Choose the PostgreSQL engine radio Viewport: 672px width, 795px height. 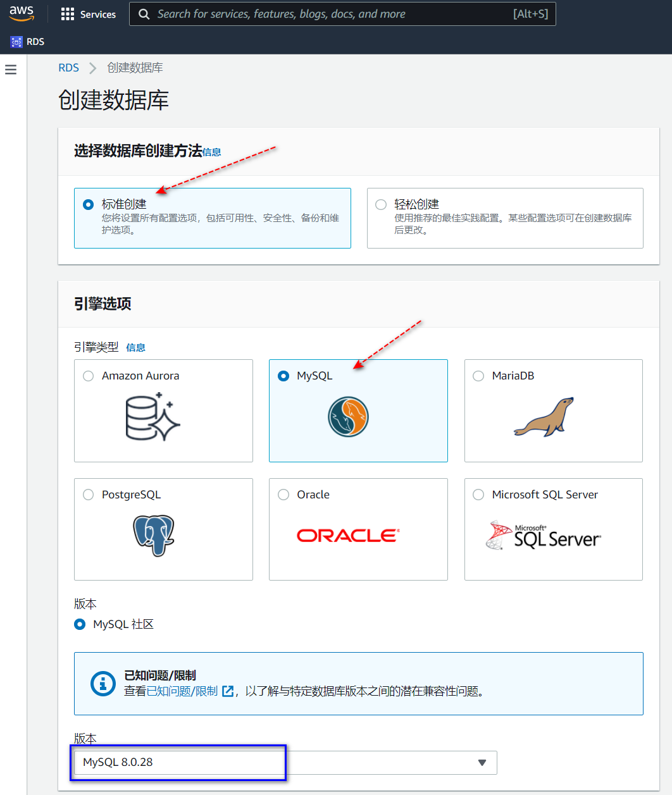[89, 495]
